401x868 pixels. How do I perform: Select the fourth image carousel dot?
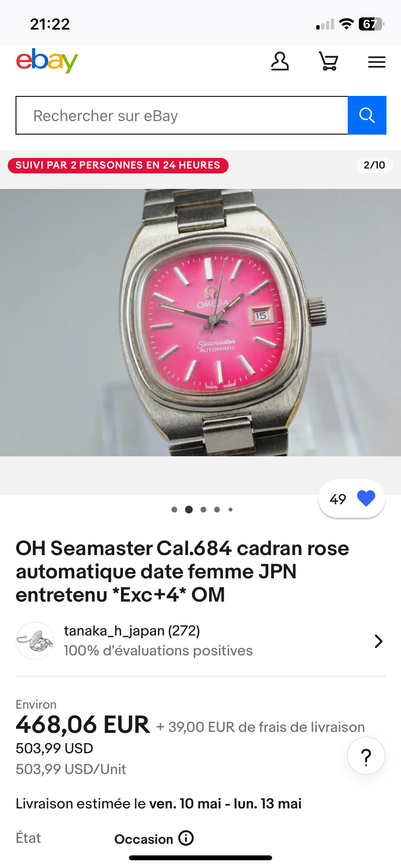(217, 510)
